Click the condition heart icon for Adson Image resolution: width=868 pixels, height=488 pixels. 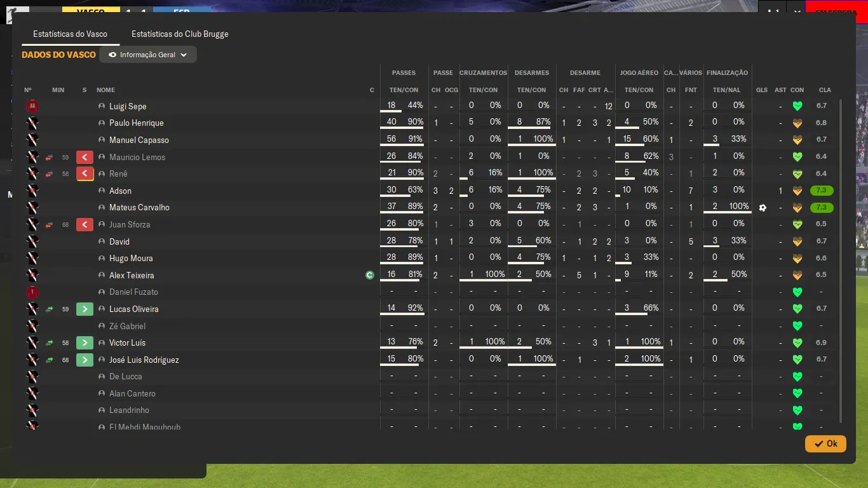797,191
